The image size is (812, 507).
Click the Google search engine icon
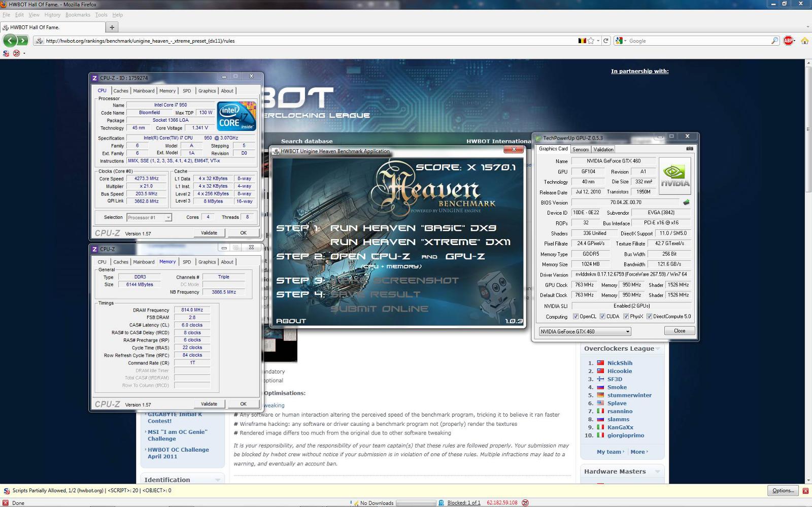(x=619, y=41)
